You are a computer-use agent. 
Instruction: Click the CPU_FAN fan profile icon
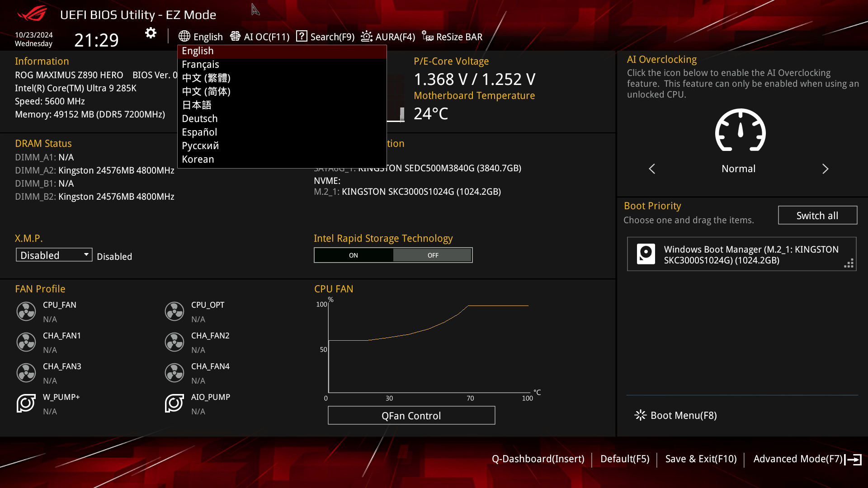(x=26, y=310)
